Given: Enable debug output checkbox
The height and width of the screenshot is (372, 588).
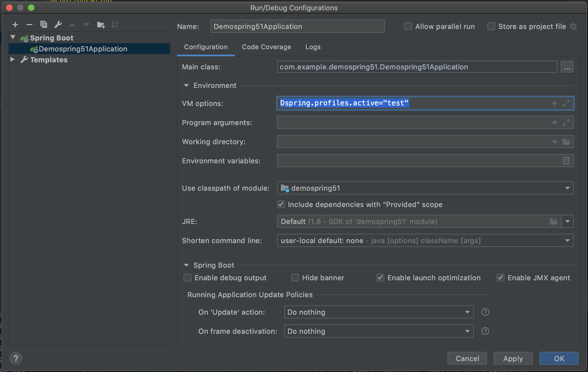Looking at the screenshot, I should (187, 278).
